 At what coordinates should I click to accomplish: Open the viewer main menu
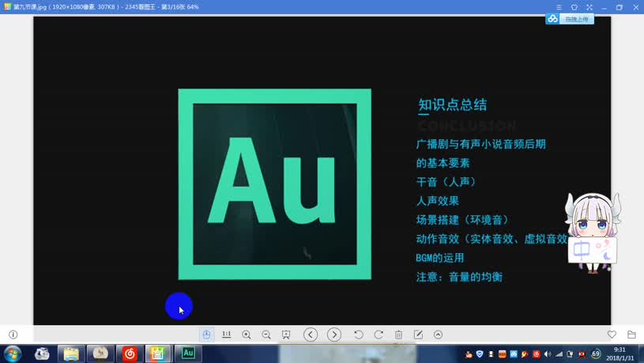pyautogui.click(x=559, y=7)
